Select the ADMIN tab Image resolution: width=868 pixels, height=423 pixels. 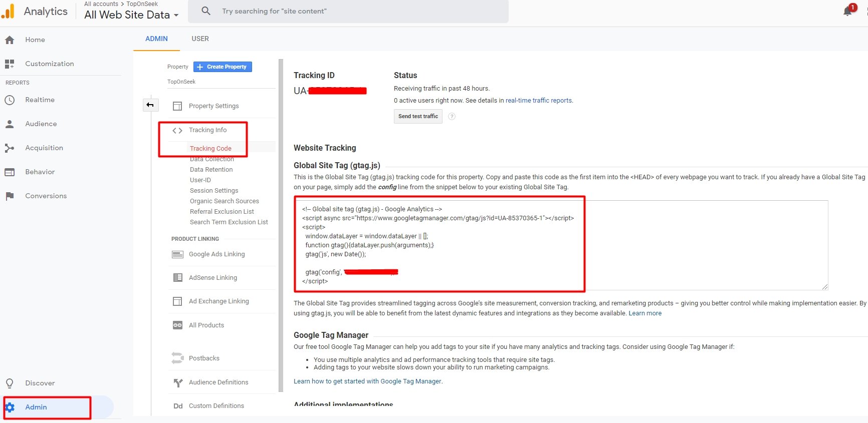(x=156, y=39)
